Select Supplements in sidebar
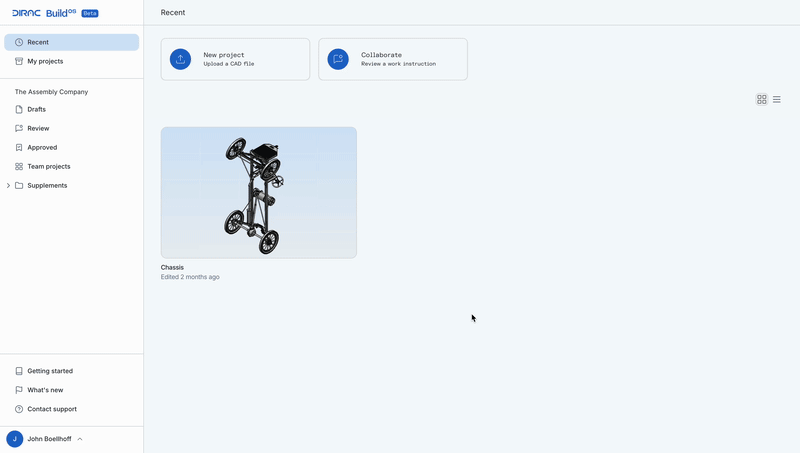The image size is (800, 453). (71, 185)
